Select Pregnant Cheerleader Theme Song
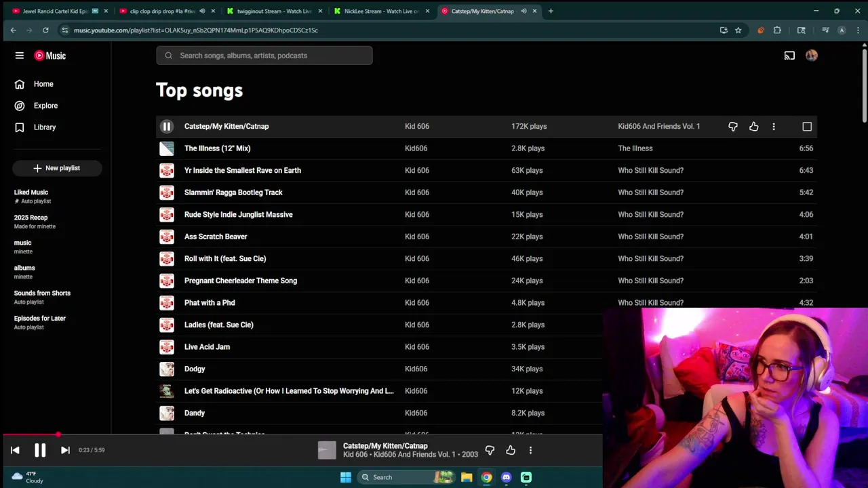Image resolution: width=868 pixels, height=488 pixels. click(241, 281)
